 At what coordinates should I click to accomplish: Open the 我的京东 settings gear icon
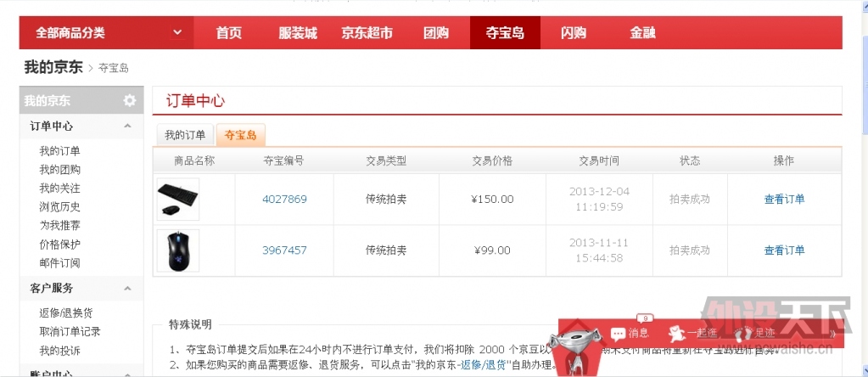pos(130,101)
